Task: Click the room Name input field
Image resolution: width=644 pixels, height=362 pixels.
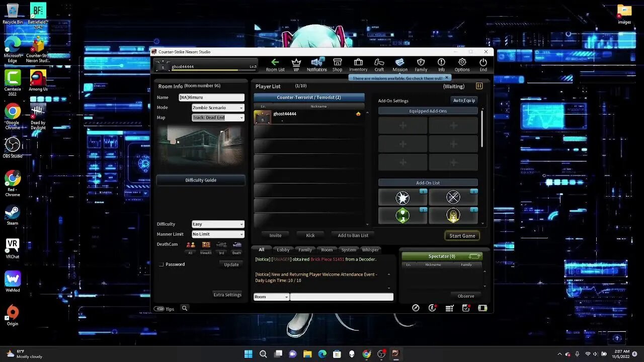Action: click(211, 98)
